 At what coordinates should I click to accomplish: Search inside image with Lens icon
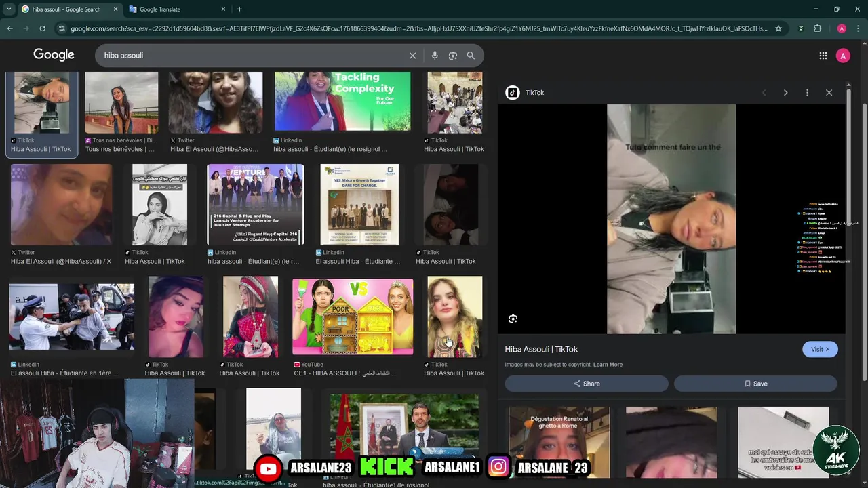point(513,319)
